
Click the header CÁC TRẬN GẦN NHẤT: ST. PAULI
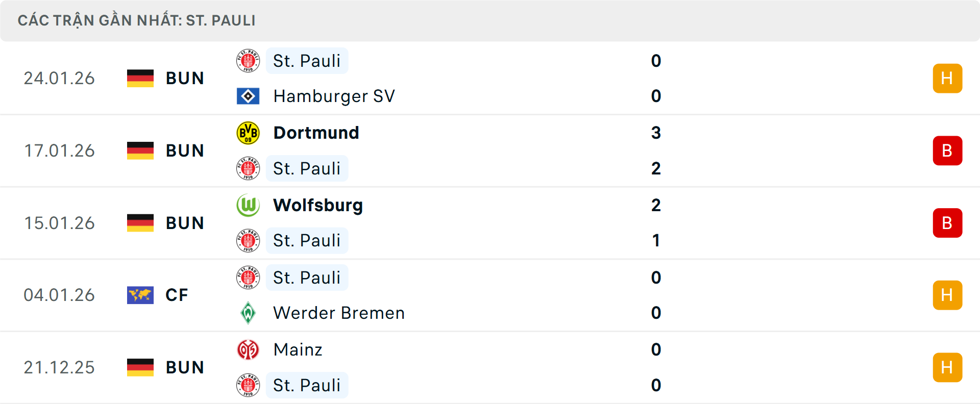tap(136, 20)
